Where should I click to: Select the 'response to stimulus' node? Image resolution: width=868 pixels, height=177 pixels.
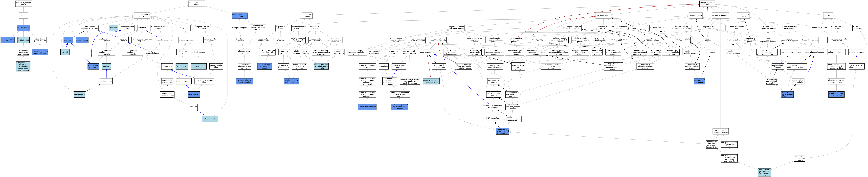307,16
